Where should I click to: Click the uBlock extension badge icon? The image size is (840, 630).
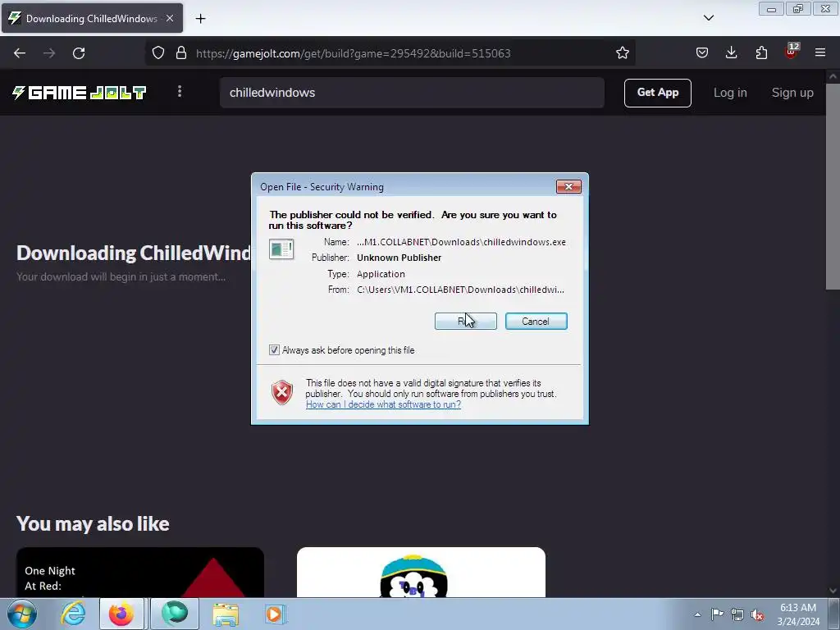coord(792,52)
